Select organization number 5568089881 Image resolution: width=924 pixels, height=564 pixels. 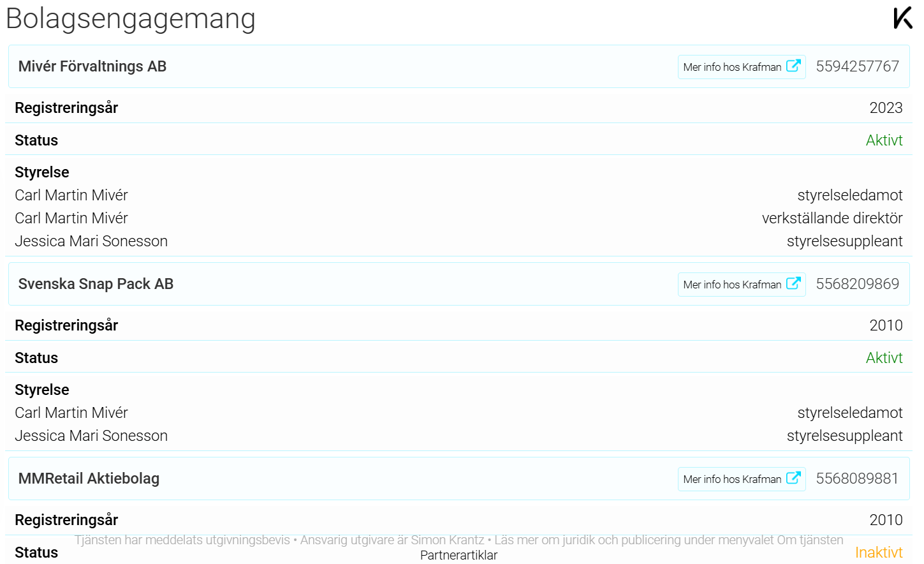pyautogui.click(x=857, y=479)
